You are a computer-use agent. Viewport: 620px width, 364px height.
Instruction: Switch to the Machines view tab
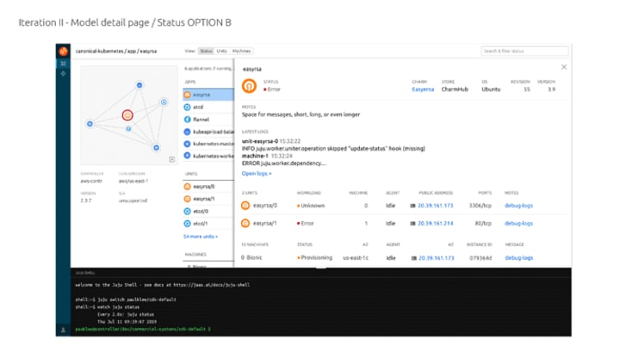tap(241, 51)
